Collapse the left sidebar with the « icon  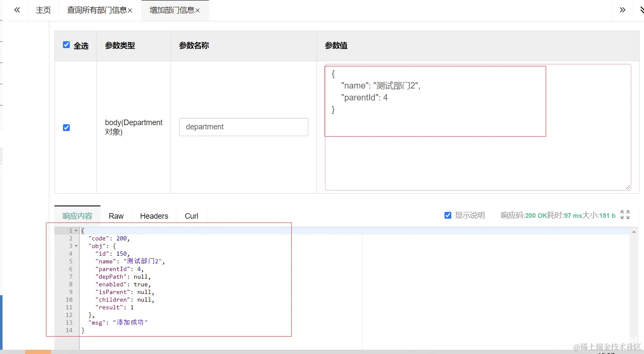pos(17,9)
